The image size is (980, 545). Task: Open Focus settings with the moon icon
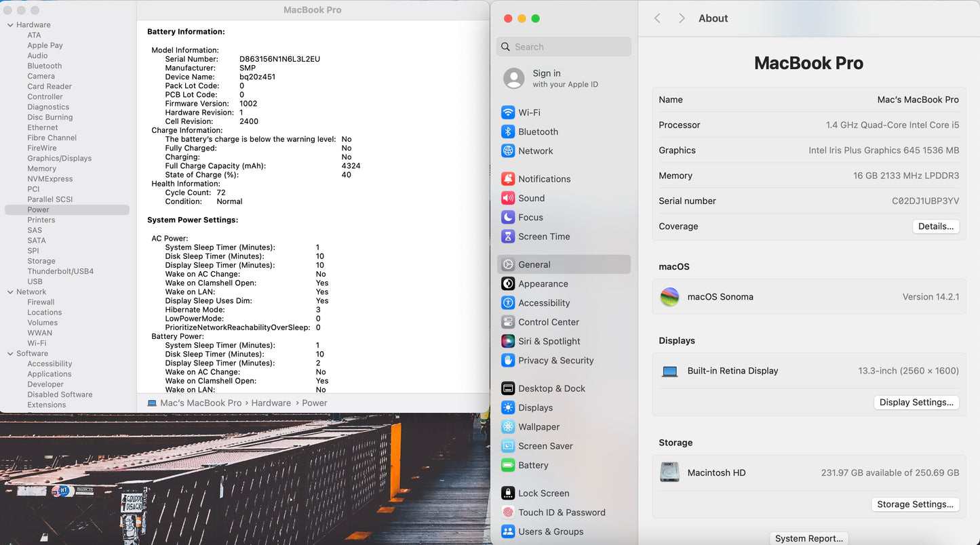(x=507, y=218)
